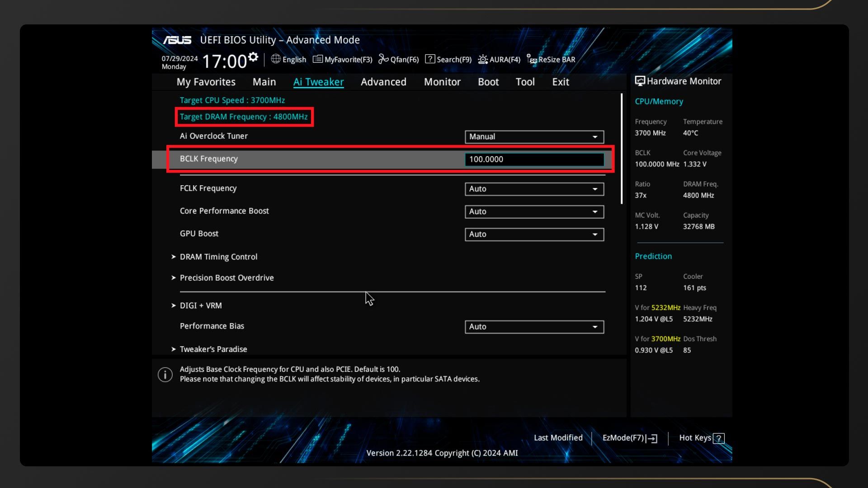Expand the DIGI + VRM submenu
The height and width of the screenshot is (488, 868).
pos(201,305)
